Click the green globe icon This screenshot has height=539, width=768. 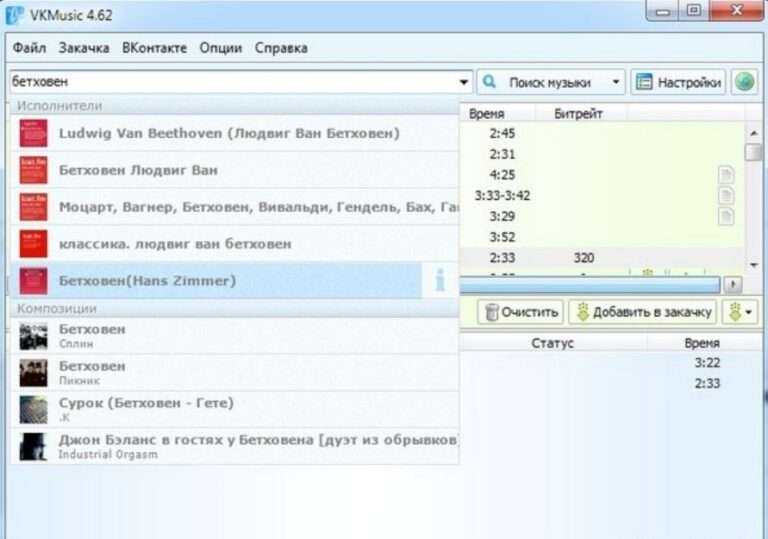click(744, 82)
